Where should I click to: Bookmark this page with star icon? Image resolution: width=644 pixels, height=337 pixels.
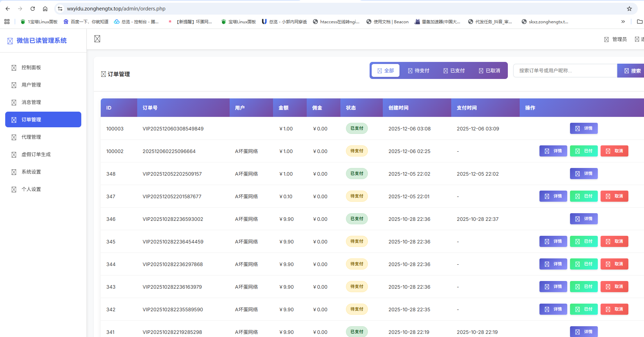click(629, 9)
